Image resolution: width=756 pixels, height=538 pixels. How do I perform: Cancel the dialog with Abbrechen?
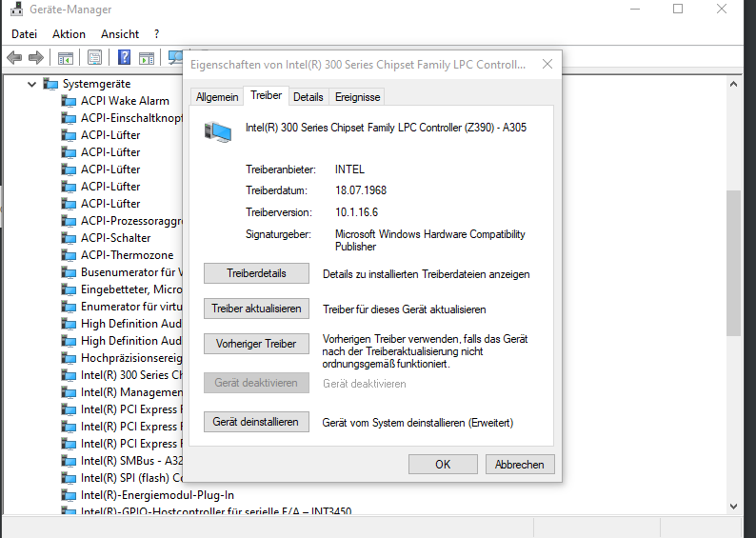click(520, 465)
